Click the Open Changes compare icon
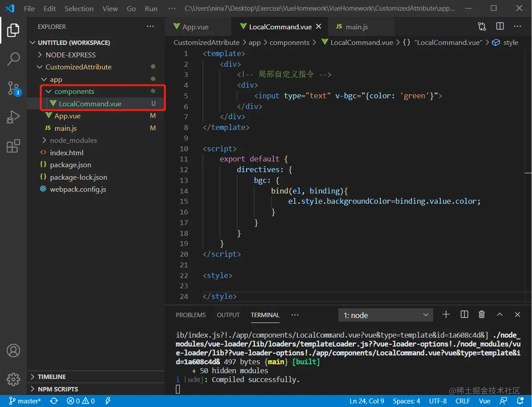532x407 pixels. tap(482, 26)
